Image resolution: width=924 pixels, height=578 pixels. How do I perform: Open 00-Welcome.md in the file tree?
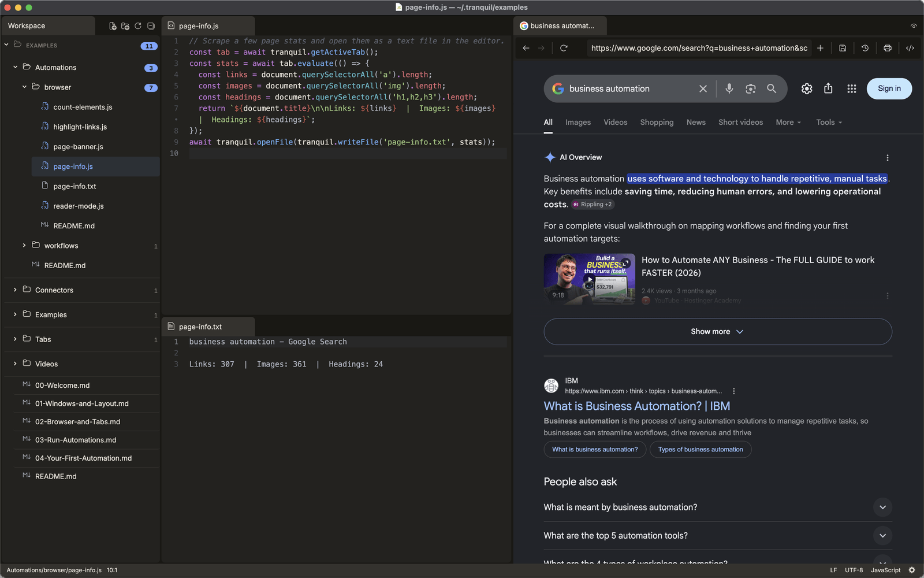click(62, 386)
